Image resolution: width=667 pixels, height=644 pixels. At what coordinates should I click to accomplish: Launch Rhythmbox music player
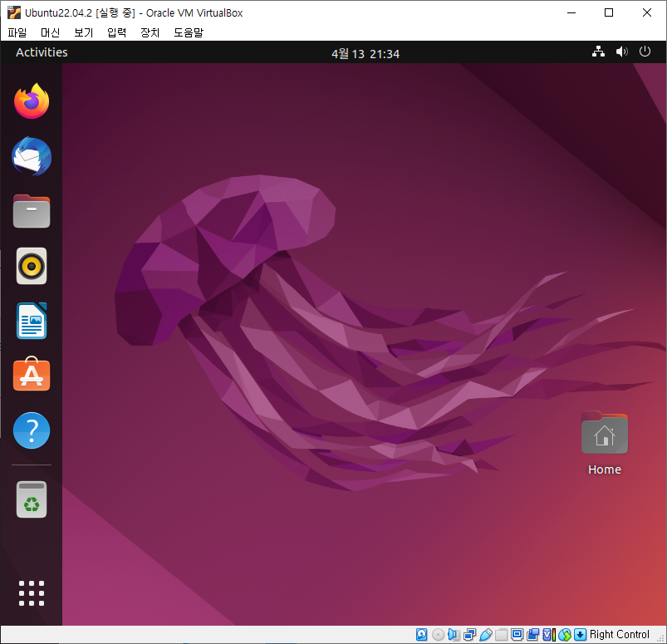32,266
